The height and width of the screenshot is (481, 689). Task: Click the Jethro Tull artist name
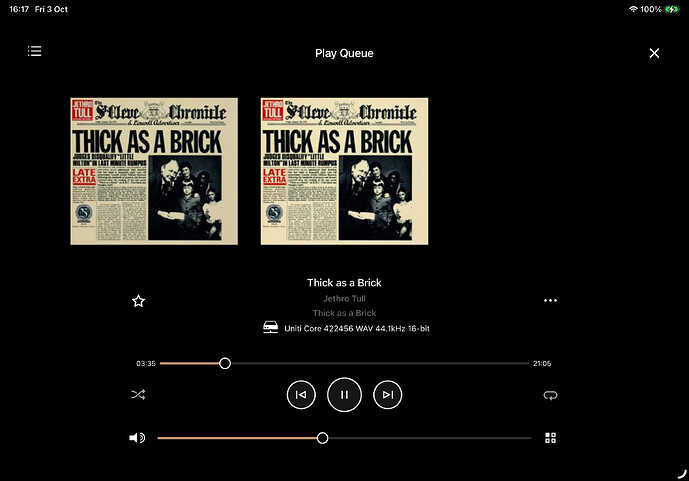point(344,299)
